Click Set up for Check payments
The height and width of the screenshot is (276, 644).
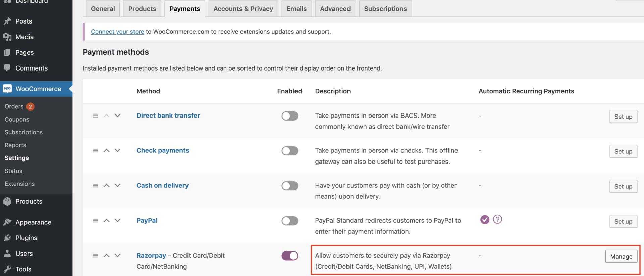(x=623, y=151)
